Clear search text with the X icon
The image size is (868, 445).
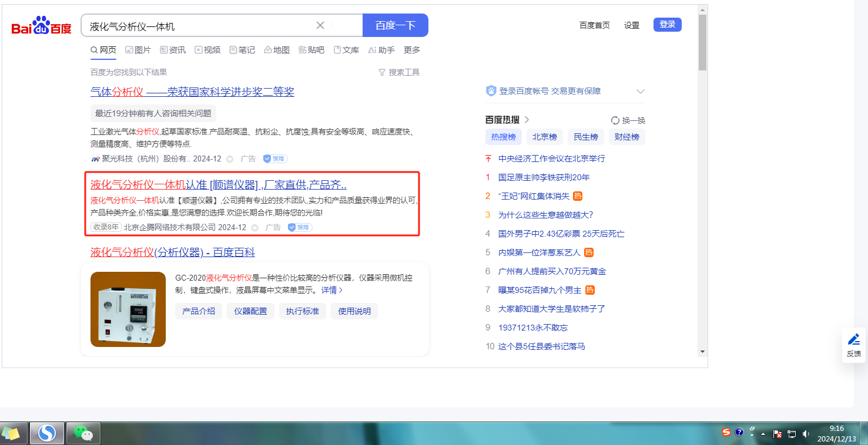click(x=320, y=25)
